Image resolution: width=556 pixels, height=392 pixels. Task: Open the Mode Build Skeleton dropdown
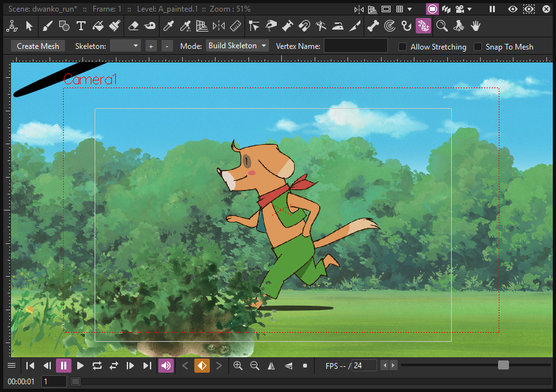point(237,46)
